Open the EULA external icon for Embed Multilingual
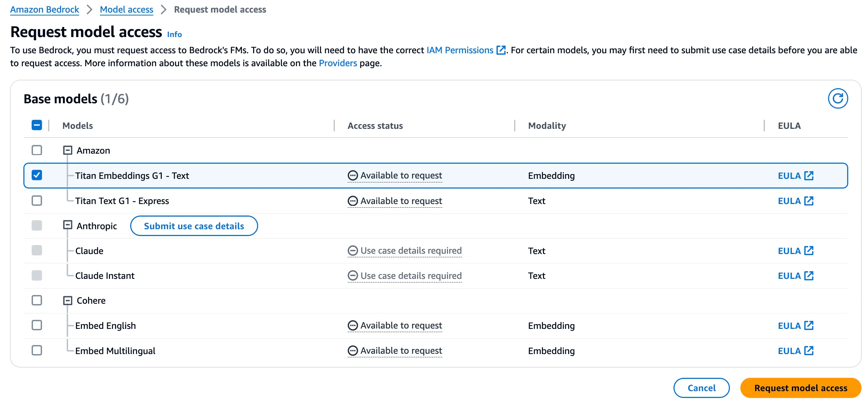The image size is (868, 403). 809,351
